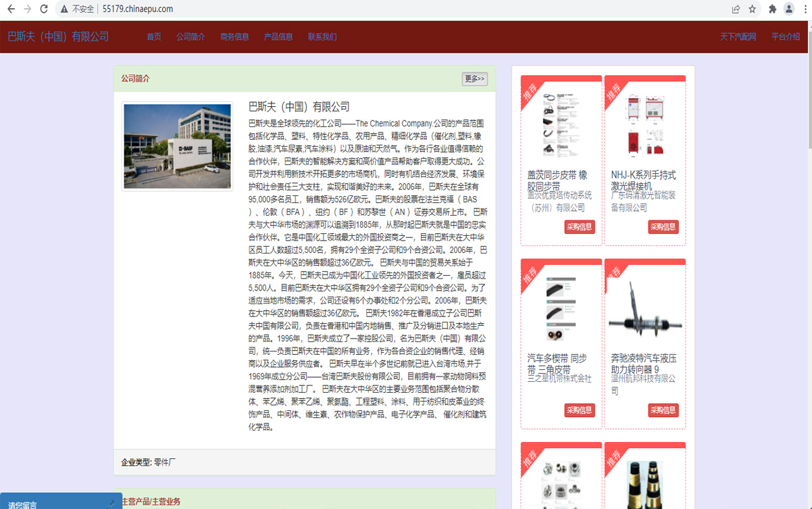Open the 公司简介 nav item
The height and width of the screenshot is (509, 812).
click(191, 37)
